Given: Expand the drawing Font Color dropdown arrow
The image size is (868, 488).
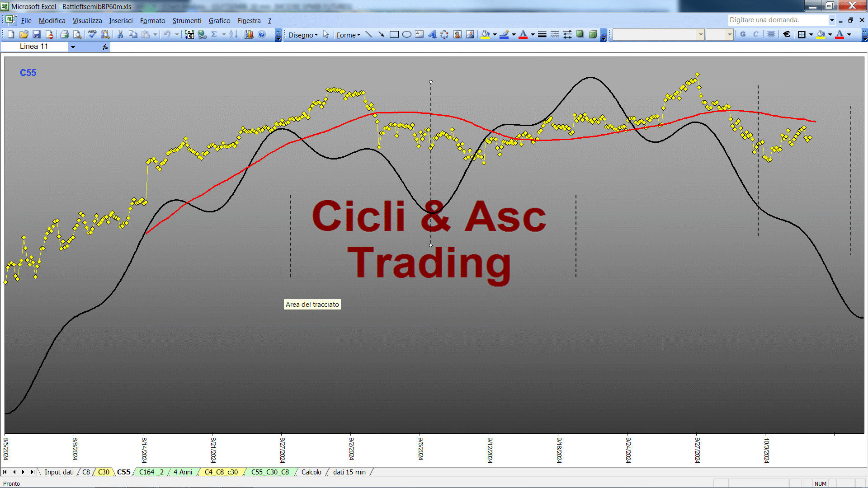Looking at the screenshot, I should tap(533, 35).
